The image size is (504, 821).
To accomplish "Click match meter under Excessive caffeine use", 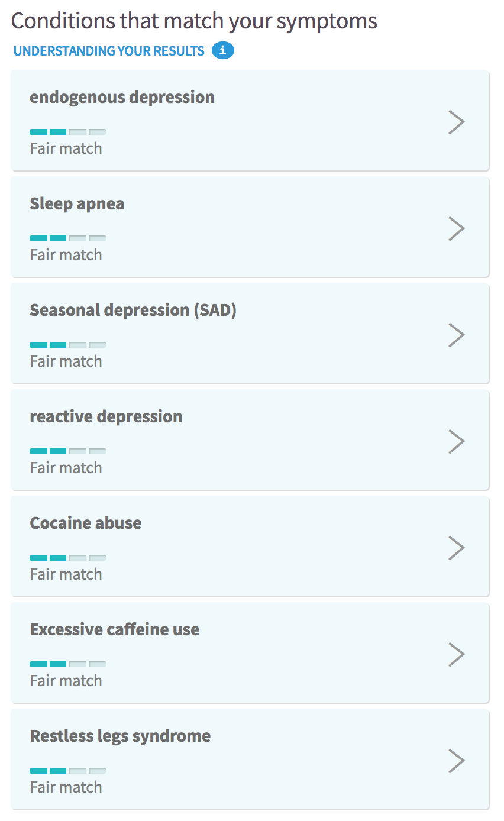I will click(x=68, y=664).
